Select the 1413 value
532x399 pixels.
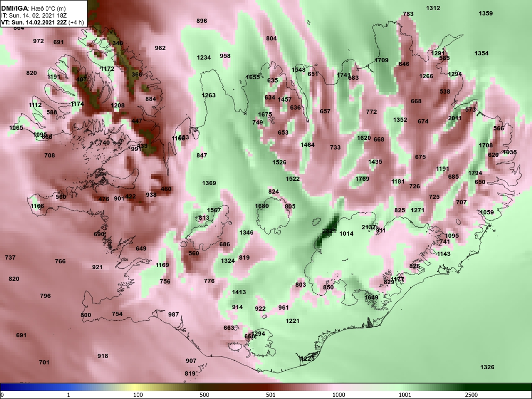coord(239,292)
